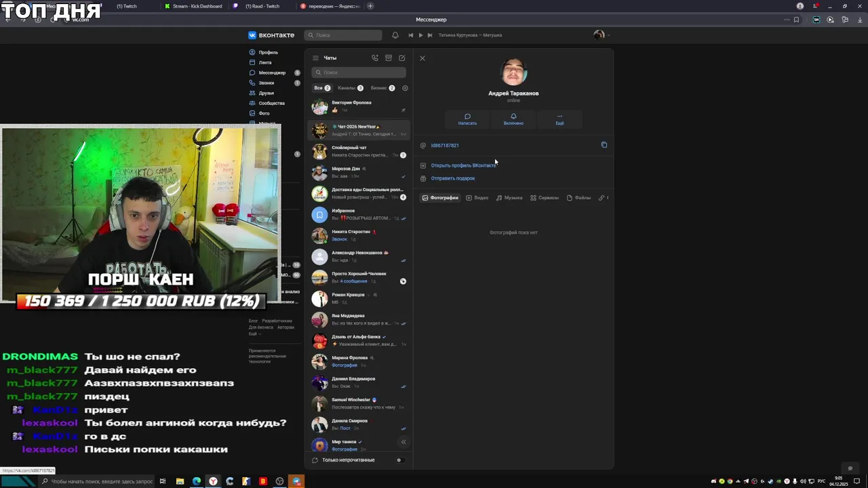Viewport: 868px width, 488px height.
Task: Open the chats hamburger menu icon
Action: point(315,58)
